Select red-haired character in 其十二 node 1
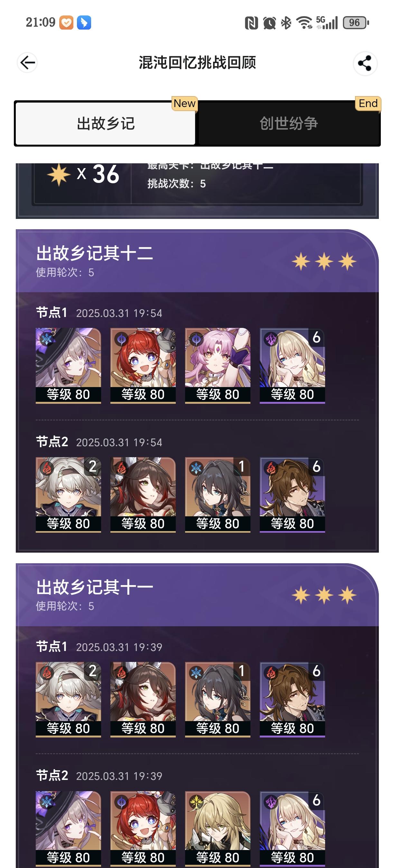394x868 pixels. point(143,366)
